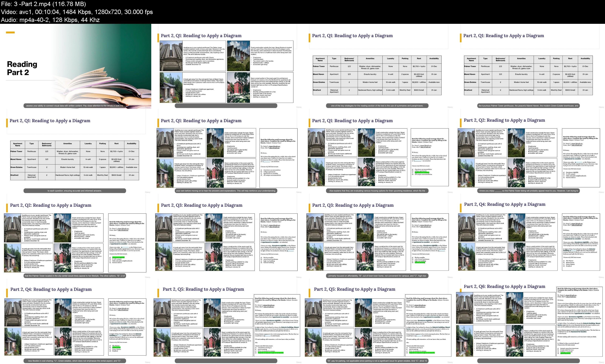Open the Q2 thumbnail captioned 'I know you enjoy'
This screenshot has width=605, height=364.
pos(529,151)
